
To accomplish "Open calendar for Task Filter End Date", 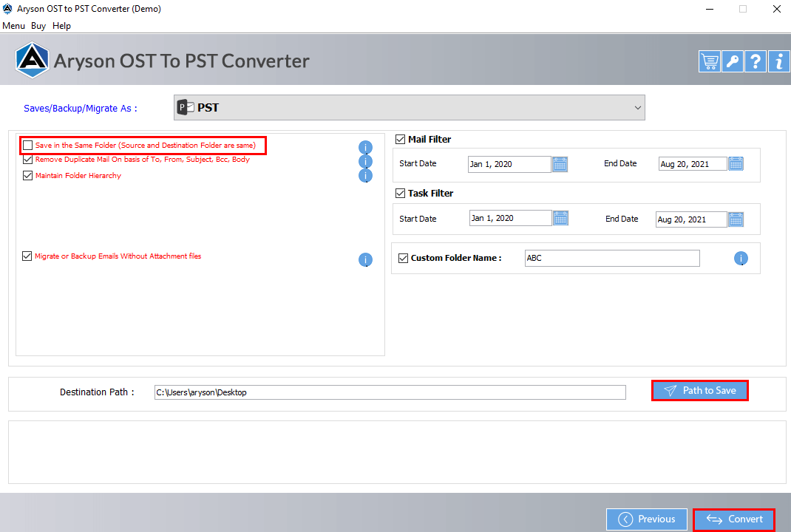I will point(736,219).
